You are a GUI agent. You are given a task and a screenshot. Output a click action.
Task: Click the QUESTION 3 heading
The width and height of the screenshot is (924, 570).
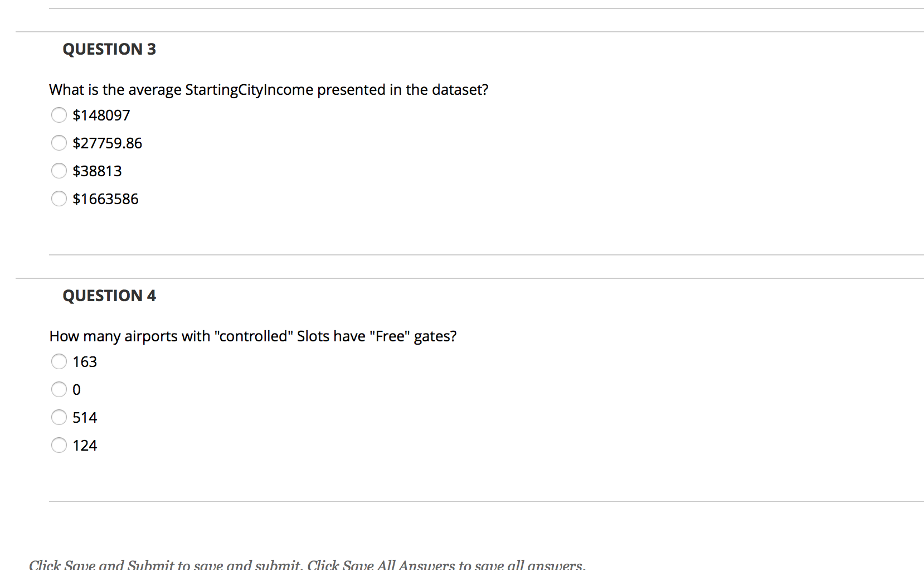click(109, 49)
